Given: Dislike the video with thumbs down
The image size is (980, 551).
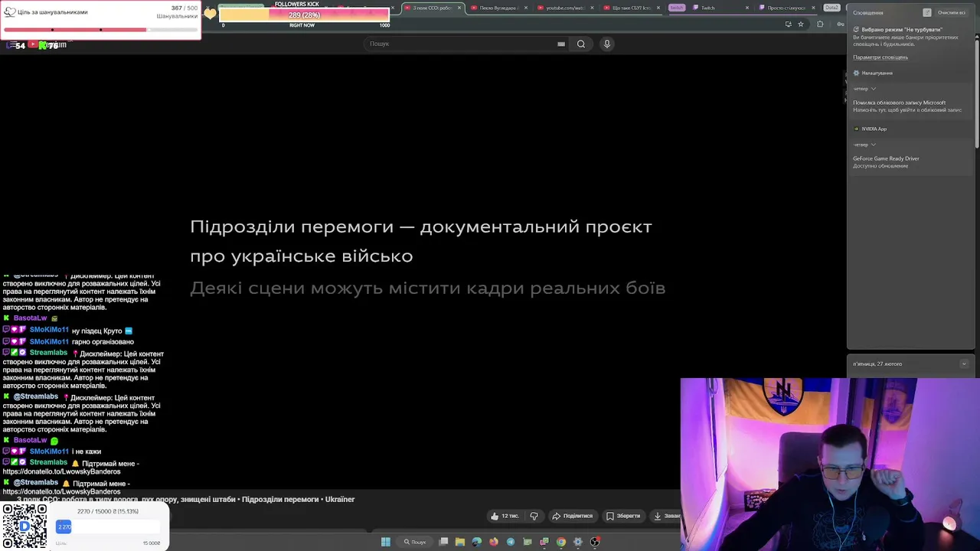Looking at the screenshot, I should point(534,516).
